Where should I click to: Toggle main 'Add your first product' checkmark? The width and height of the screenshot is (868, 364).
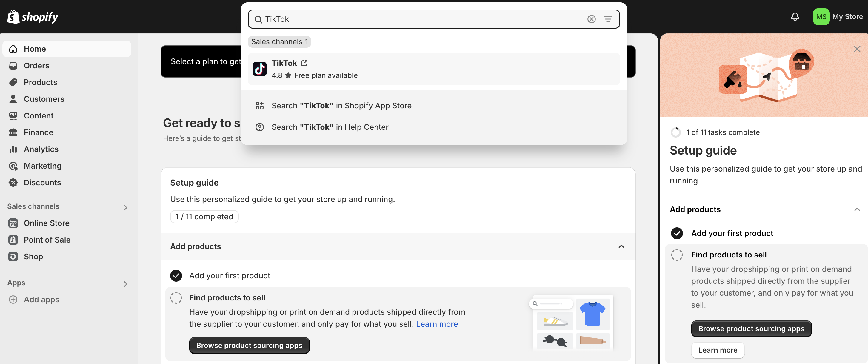(x=176, y=275)
